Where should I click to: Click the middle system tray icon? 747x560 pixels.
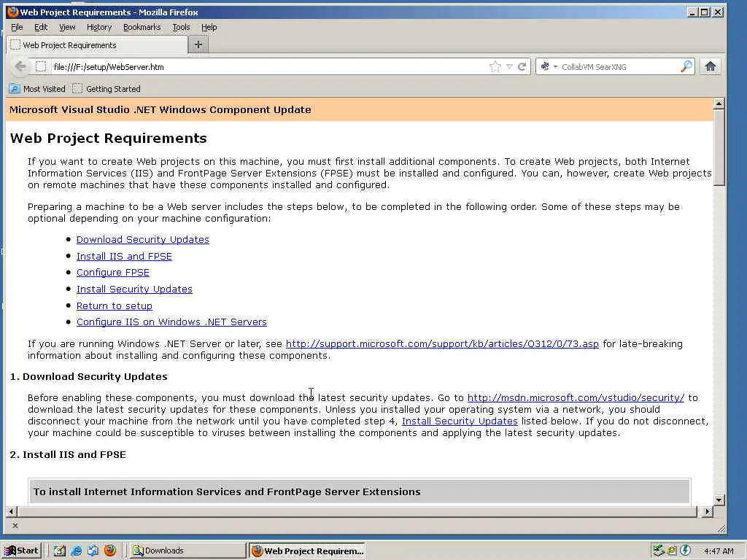(672, 551)
